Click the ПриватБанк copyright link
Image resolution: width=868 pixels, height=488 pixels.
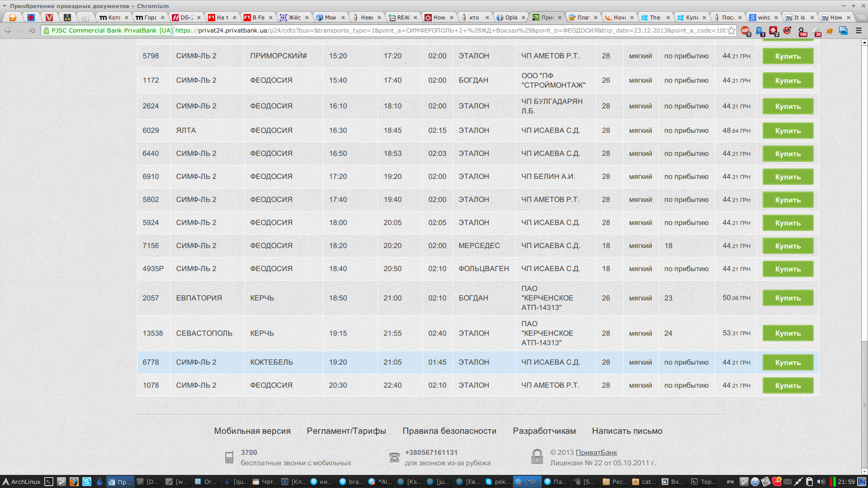click(x=596, y=453)
